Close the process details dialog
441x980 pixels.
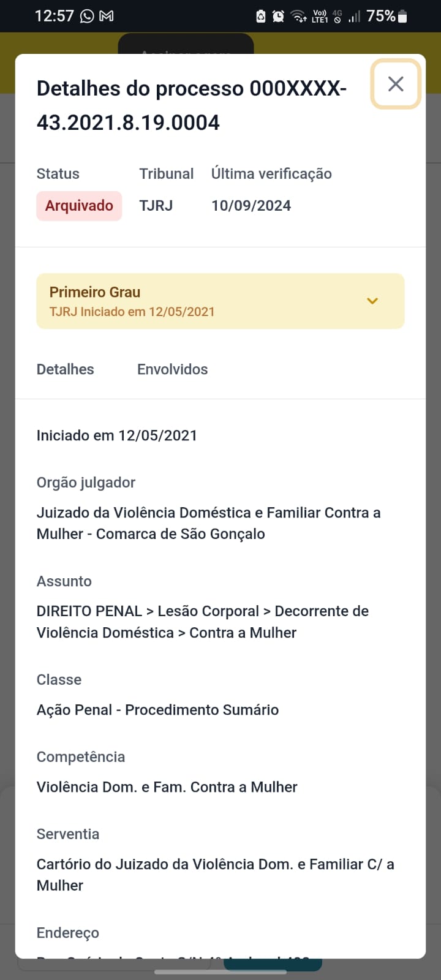[396, 84]
